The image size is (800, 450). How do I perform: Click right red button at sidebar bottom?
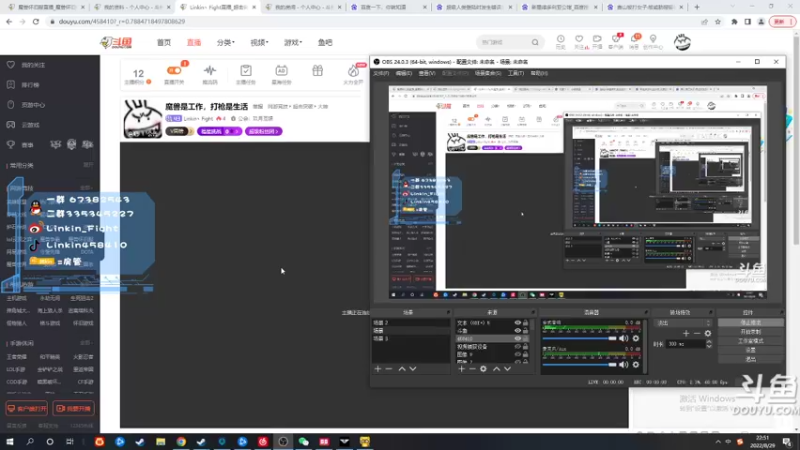[x=73, y=408]
